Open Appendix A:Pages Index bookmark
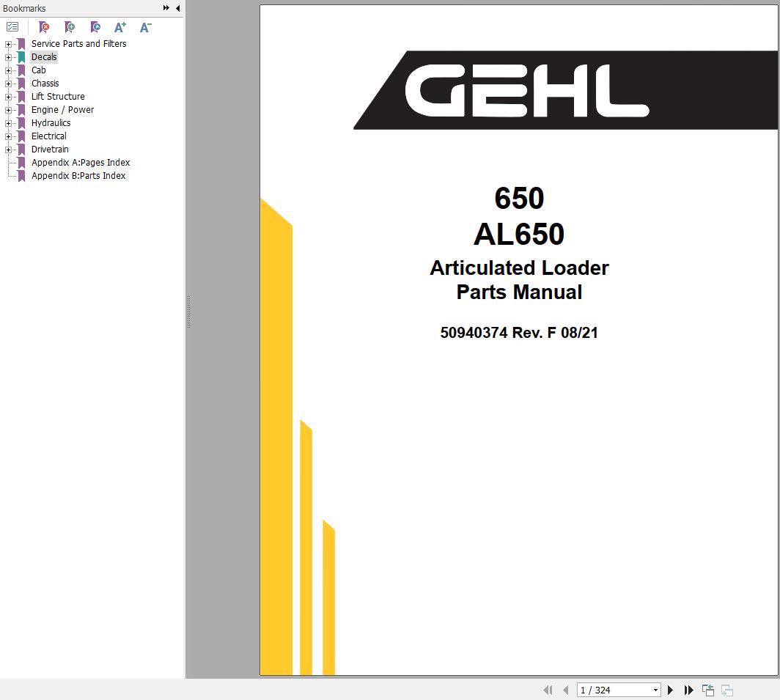Screen dimensions: 780x700 [81, 163]
